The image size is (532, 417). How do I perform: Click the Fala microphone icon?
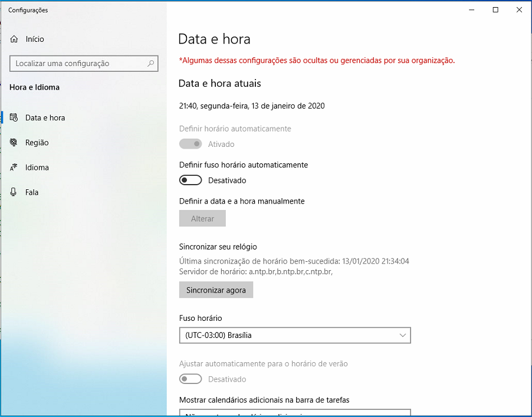(x=14, y=192)
